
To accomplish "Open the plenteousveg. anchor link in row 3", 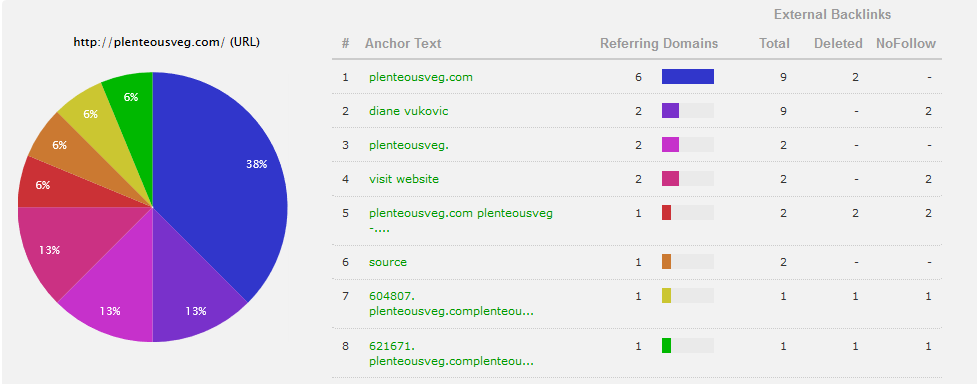I will coord(409,145).
